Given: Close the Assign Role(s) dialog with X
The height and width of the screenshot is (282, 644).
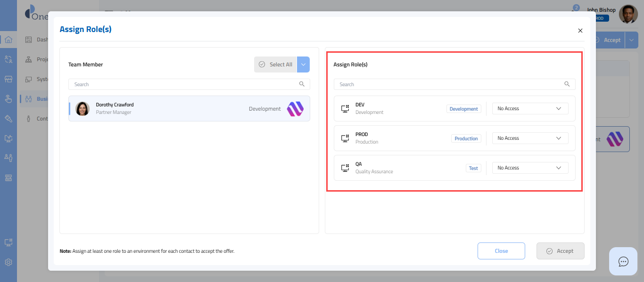Looking at the screenshot, I should (580, 31).
